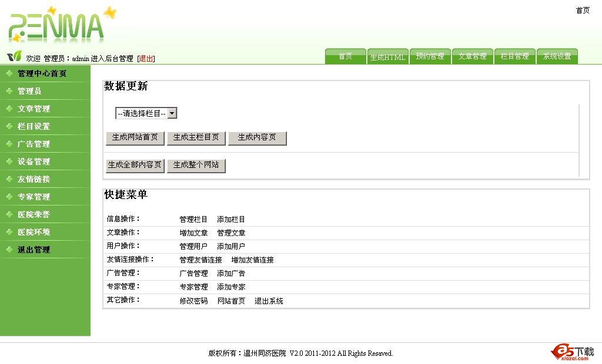Select 文章管理 sidebar menu item
This screenshot has width=602, height=364.
click(34, 109)
